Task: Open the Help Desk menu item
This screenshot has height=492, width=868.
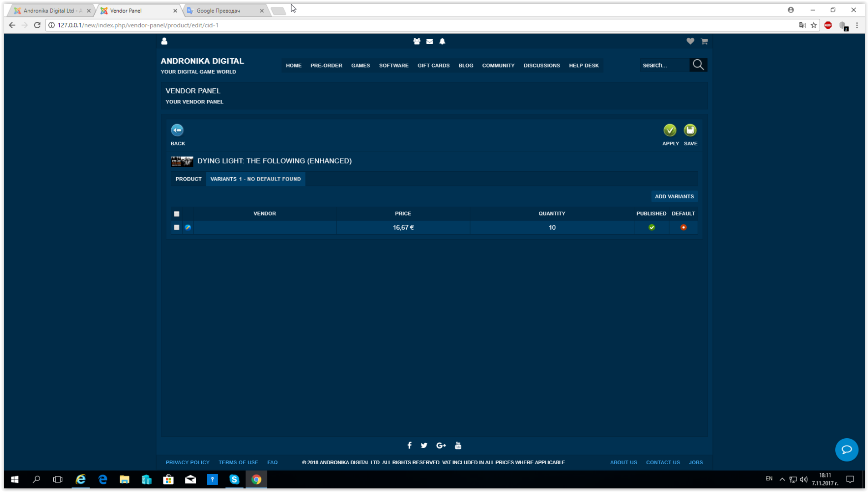Action: (583, 66)
